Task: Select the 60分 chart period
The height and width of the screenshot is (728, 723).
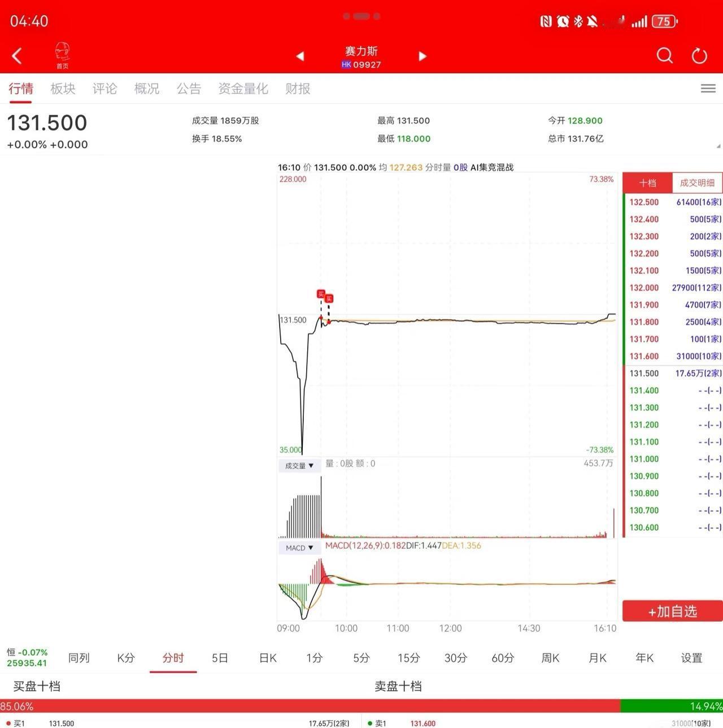Action: click(503, 658)
